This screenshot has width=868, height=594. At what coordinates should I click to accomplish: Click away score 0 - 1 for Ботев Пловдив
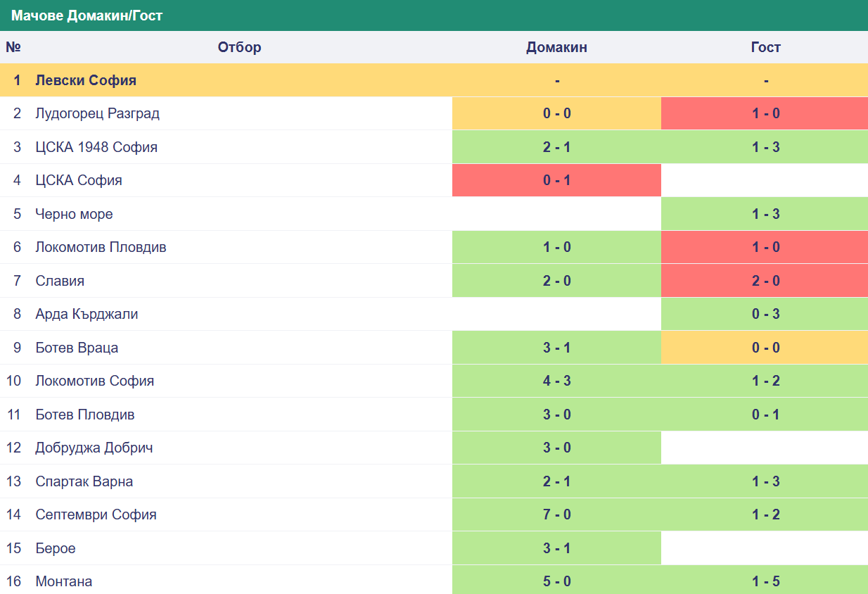765,415
